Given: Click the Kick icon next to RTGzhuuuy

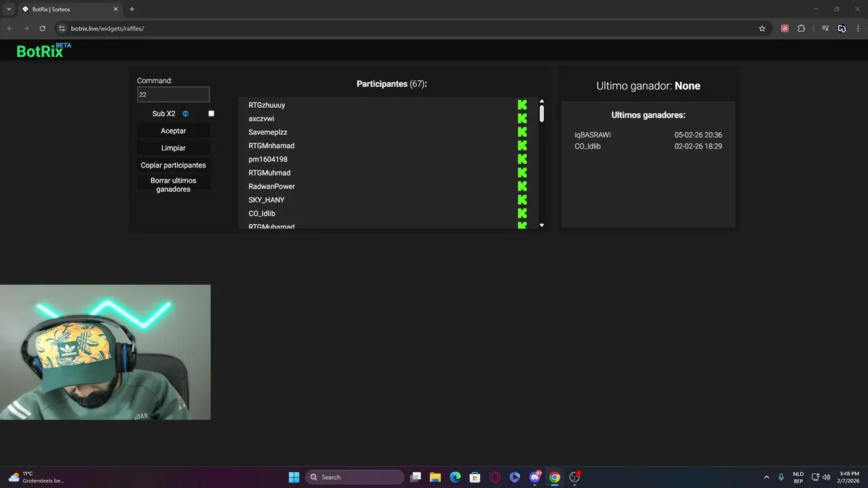Looking at the screenshot, I should pyautogui.click(x=522, y=105).
